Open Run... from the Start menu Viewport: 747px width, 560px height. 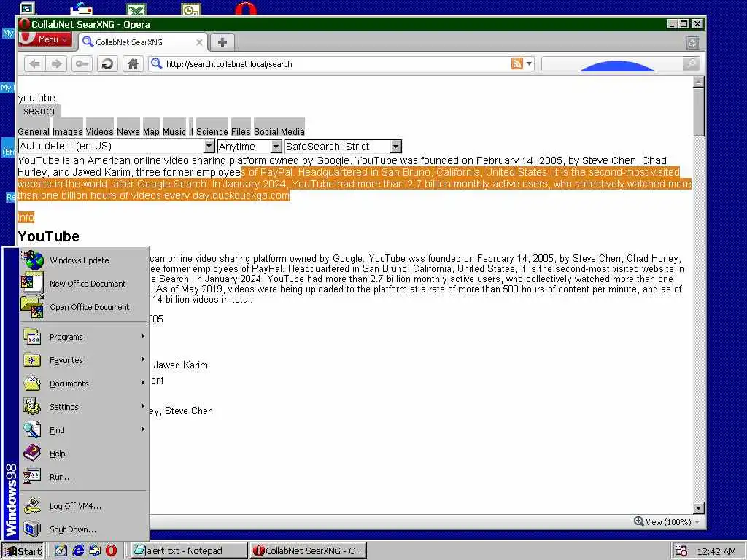pyautogui.click(x=85, y=477)
